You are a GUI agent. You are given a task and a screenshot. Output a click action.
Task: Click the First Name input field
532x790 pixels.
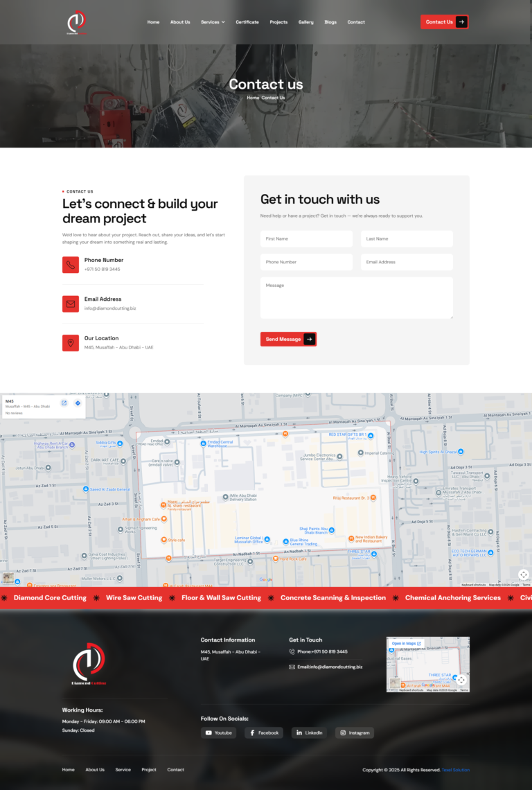tap(307, 239)
